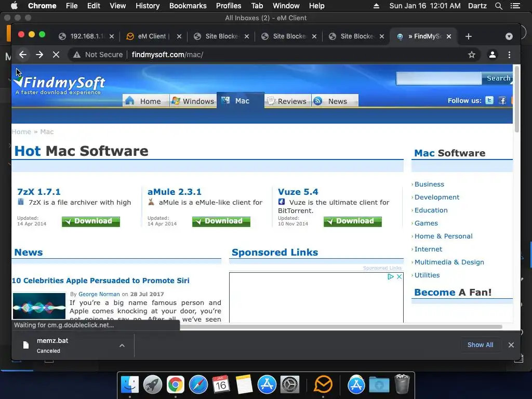Open author George Norman link
The image size is (532, 399).
coord(99,294)
